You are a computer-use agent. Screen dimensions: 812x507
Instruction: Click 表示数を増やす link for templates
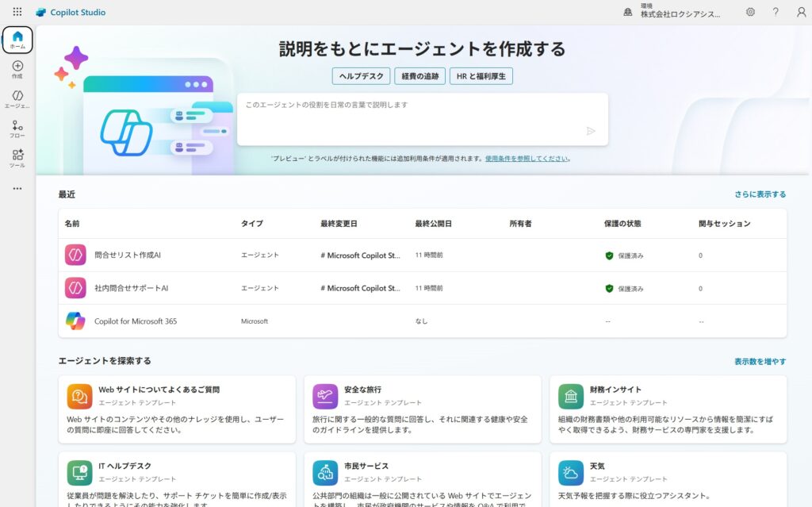click(760, 361)
